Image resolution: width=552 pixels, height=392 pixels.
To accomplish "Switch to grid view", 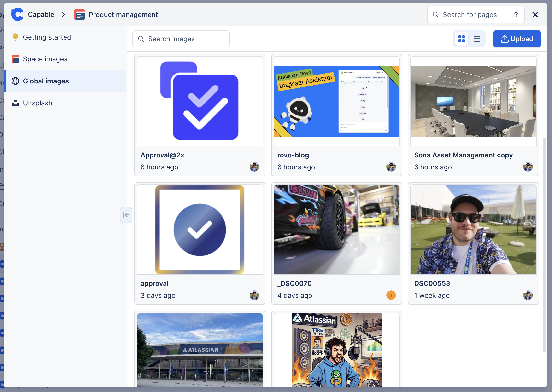I will coord(461,39).
